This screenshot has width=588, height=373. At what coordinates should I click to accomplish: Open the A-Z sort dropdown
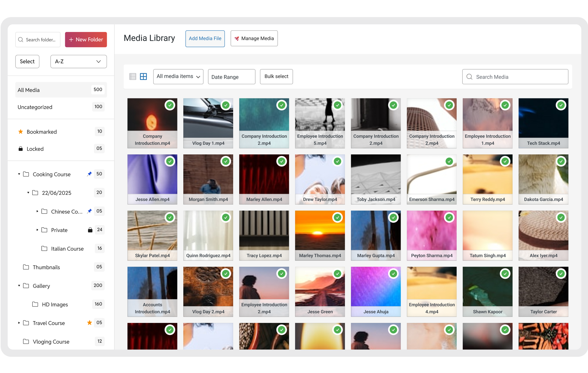78,62
